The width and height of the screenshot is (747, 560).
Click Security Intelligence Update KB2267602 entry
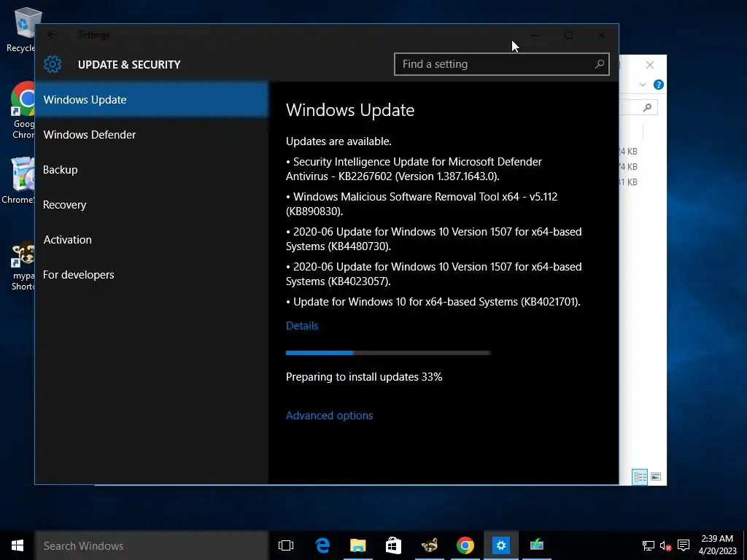point(414,169)
